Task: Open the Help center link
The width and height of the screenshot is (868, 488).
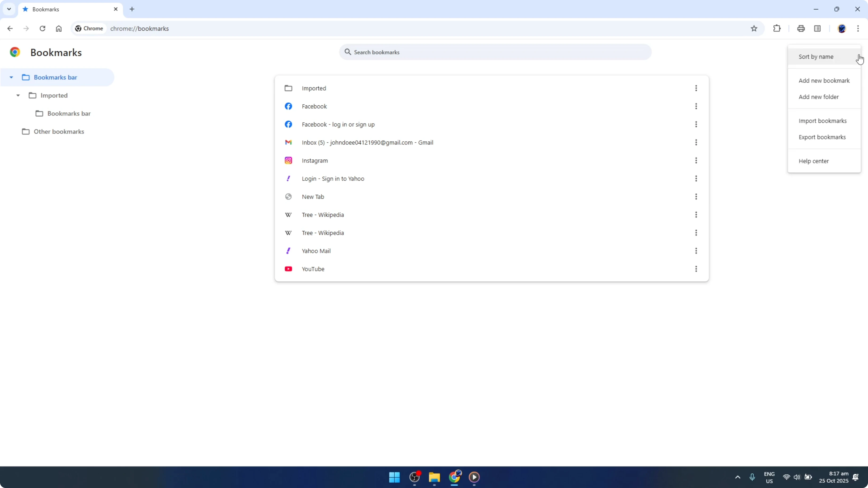Action: click(814, 161)
